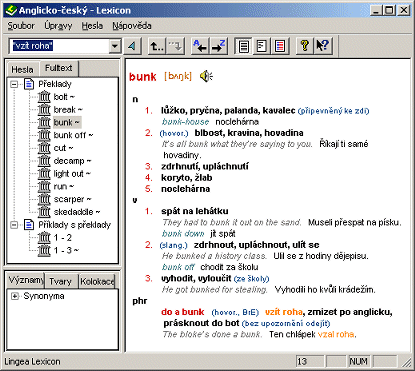This screenshot has width=415, height=371.
Task: Select the 'scarper ~' result in tree
Action: coord(72,199)
